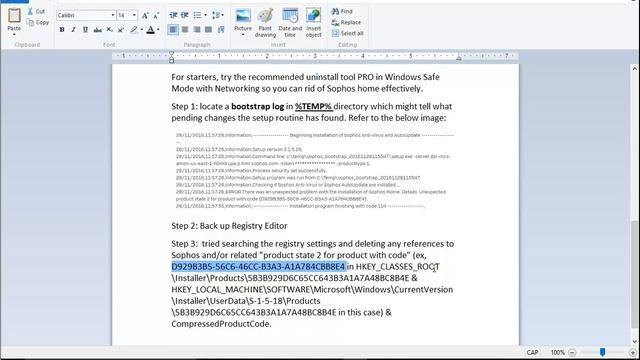Click the underlined %TEMP% text
The width and height of the screenshot is (640, 360).
313,107
